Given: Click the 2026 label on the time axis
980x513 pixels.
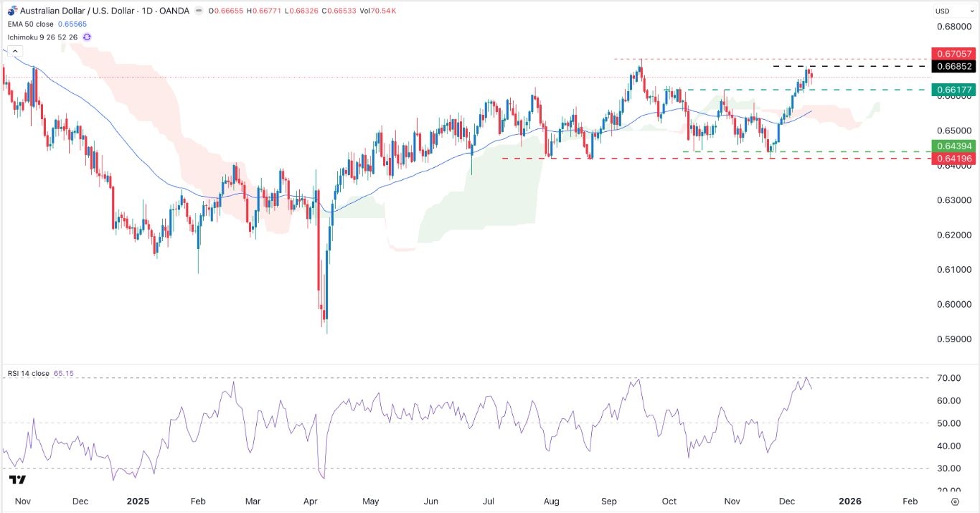Looking at the screenshot, I should [x=851, y=501].
